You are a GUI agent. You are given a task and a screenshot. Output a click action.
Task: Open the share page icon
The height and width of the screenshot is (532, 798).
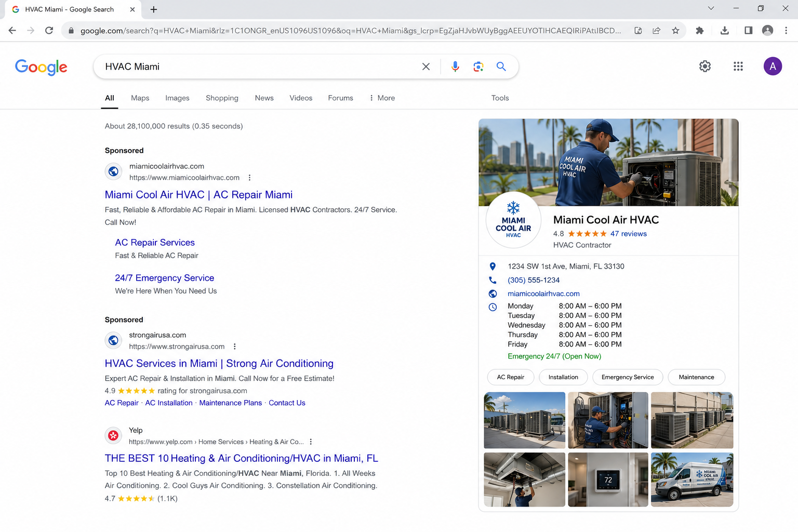pyautogui.click(x=657, y=31)
